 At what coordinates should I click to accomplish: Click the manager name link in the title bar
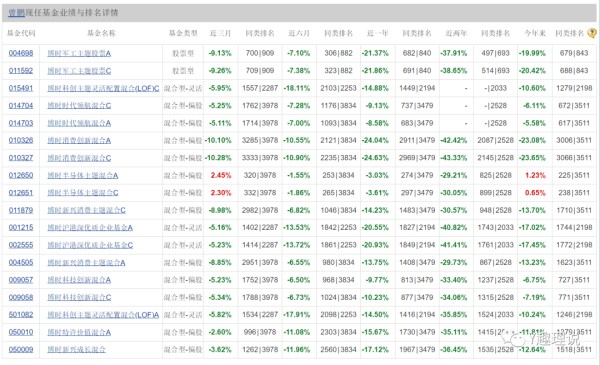tap(16, 13)
